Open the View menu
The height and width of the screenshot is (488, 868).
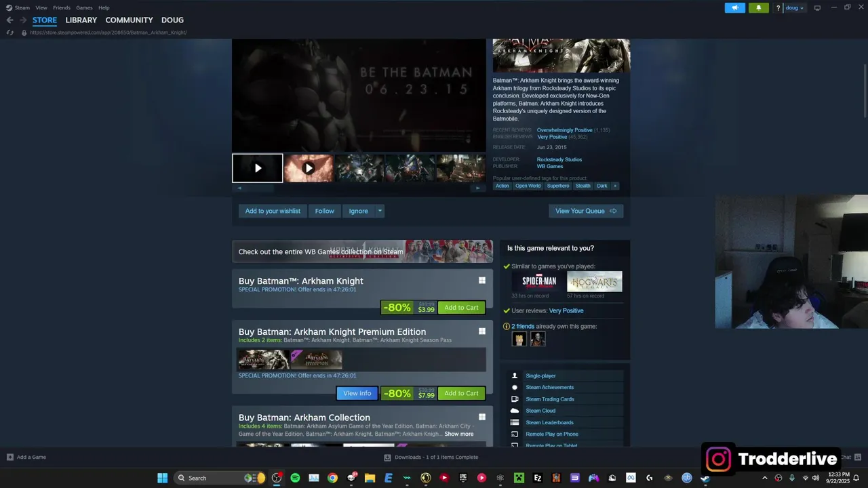coord(41,7)
